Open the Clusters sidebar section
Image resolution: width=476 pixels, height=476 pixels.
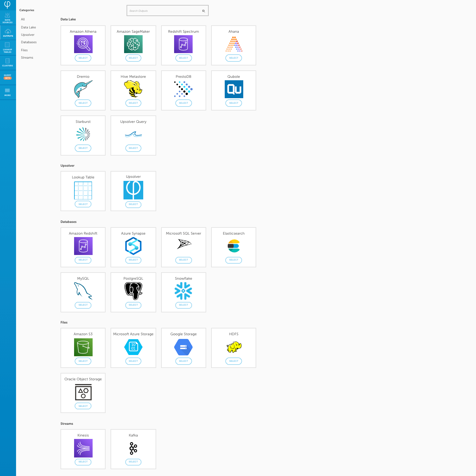[8, 62]
